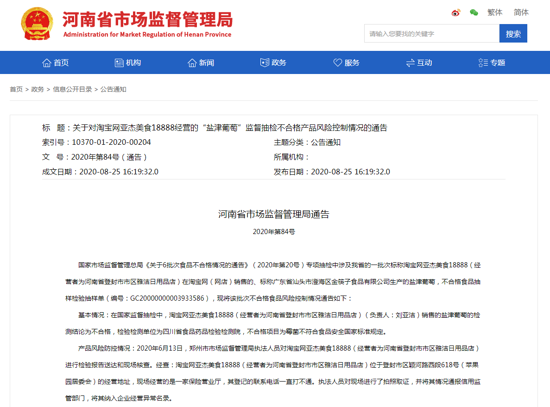Click the paragraph starting with 产品风险防控情况
Screen dimensions: 550x407
pyautogui.click(x=273, y=373)
